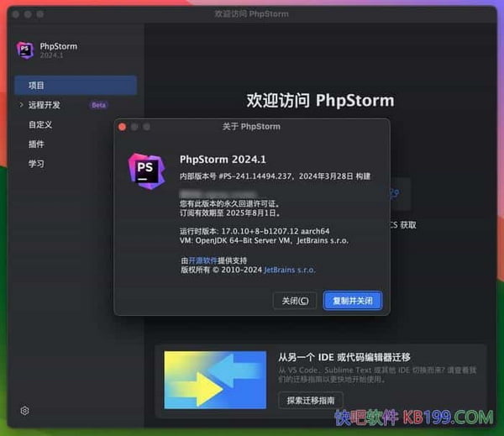Follow the JetBrains s.r.o. copyright link
The width and height of the screenshot is (504, 436).
point(290,271)
